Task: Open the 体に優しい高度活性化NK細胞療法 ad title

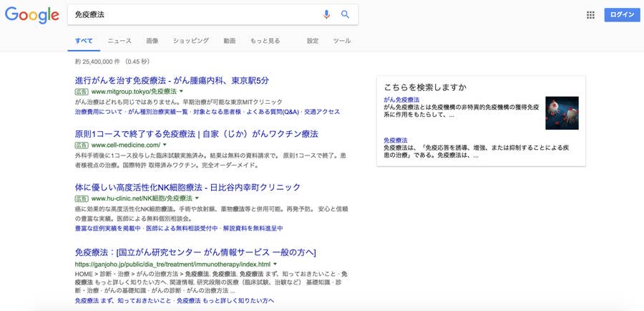Action: coord(187,188)
